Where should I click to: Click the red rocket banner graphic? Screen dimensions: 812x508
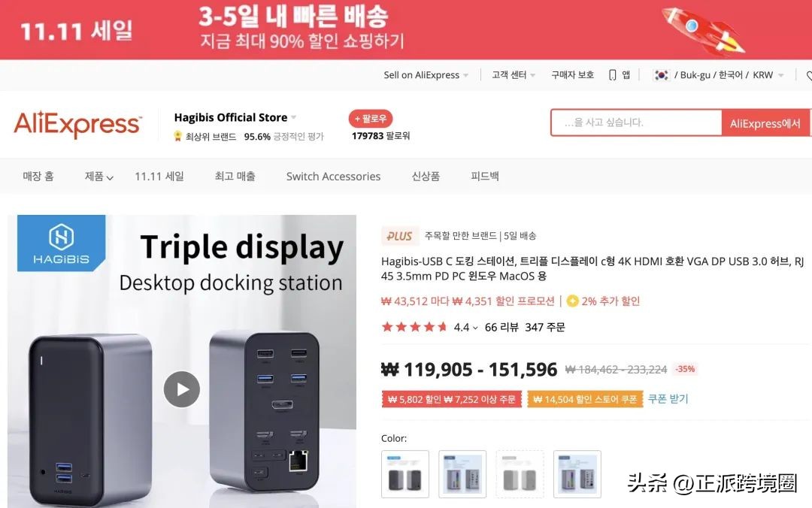coord(703,30)
